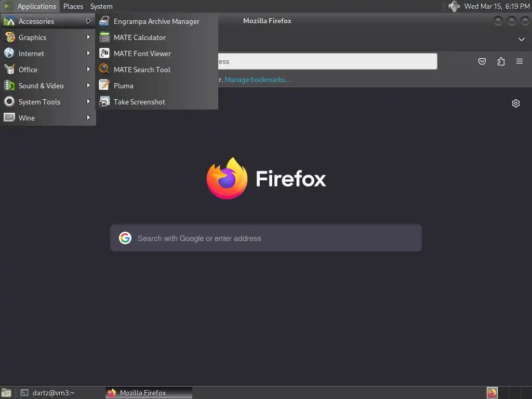Expand the Sound & Video submenu arrow
This screenshot has width=532, height=399.
click(x=88, y=86)
